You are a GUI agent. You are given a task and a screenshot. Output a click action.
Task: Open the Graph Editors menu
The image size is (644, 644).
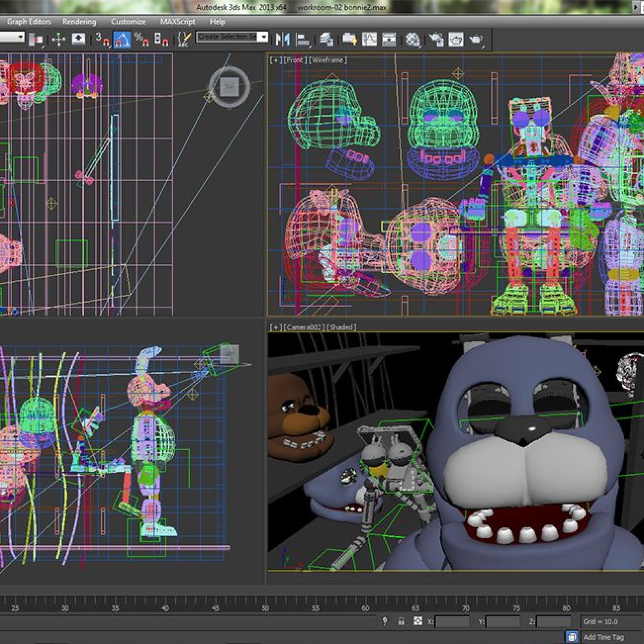coord(29,21)
